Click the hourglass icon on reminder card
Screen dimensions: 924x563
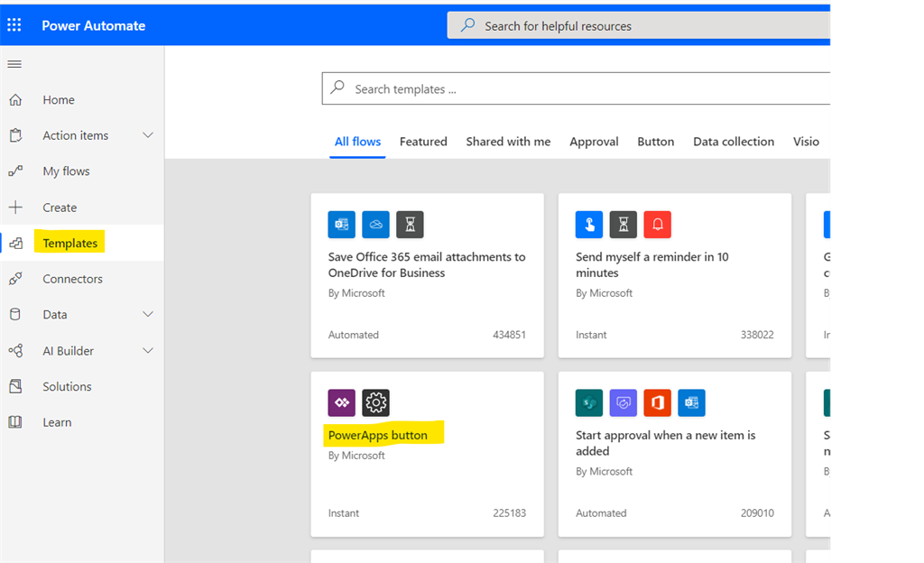(x=624, y=225)
